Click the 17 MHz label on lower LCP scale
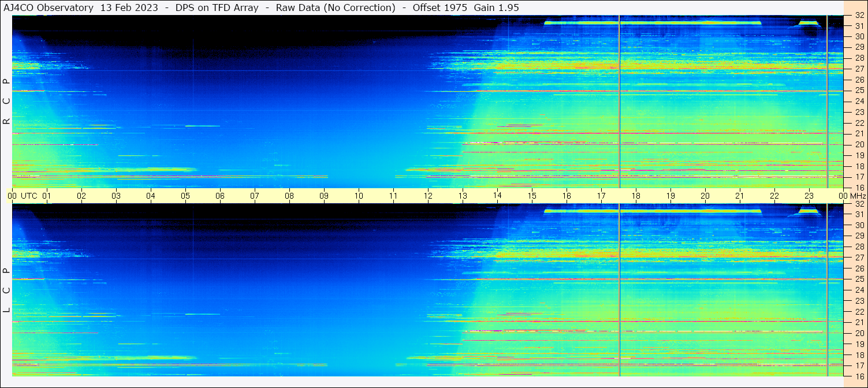 coord(859,365)
